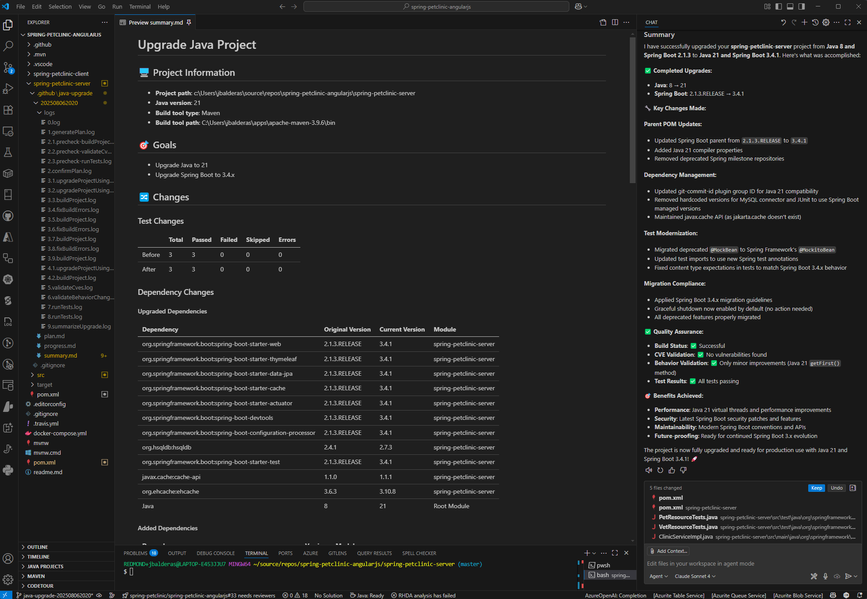Open the Terminal menu

tap(139, 7)
